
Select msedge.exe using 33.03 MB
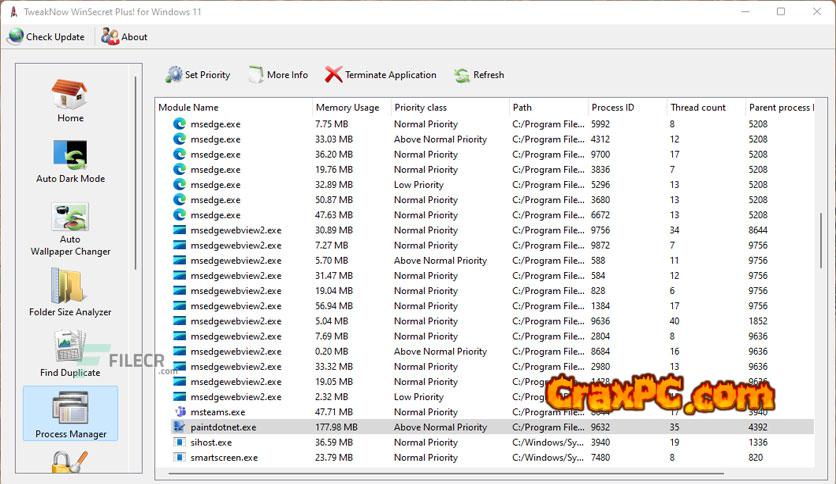[x=485, y=139]
